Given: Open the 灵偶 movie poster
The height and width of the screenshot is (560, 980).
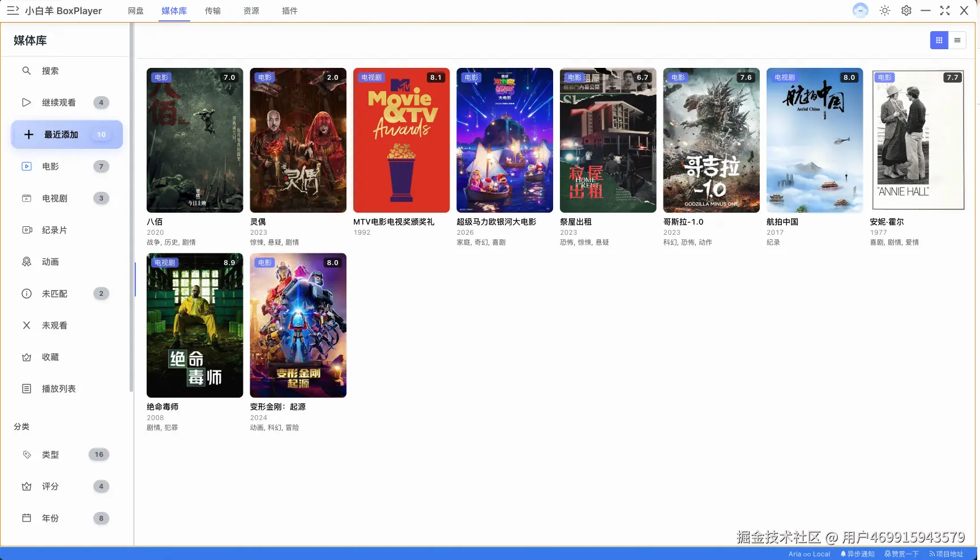Looking at the screenshot, I should 298,140.
